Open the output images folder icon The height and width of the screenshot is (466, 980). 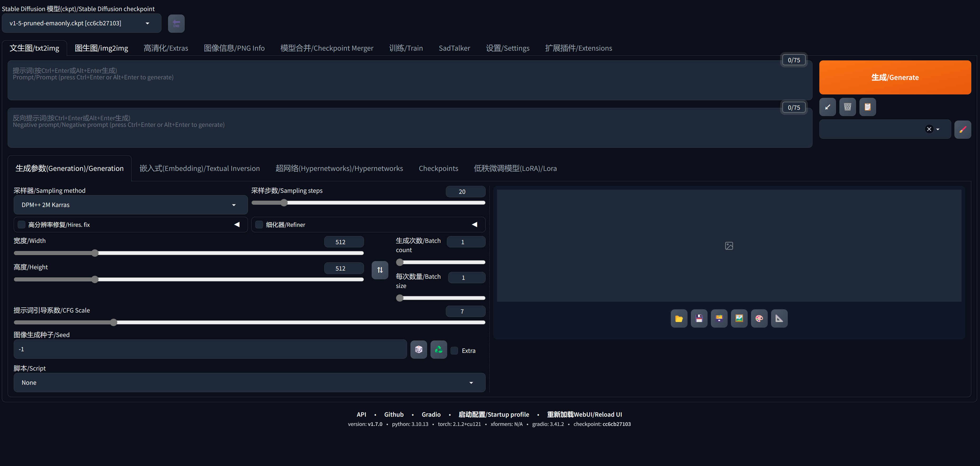[x=679, y=318]
